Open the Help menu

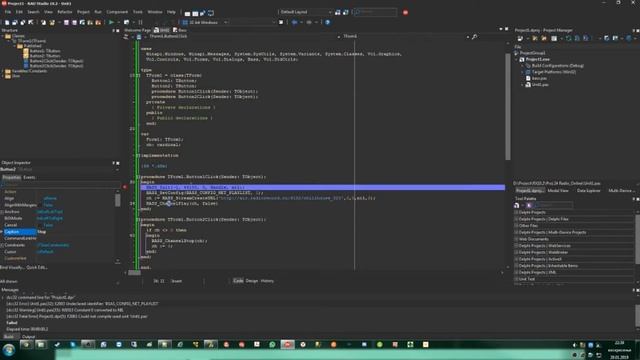pos(171,12)
